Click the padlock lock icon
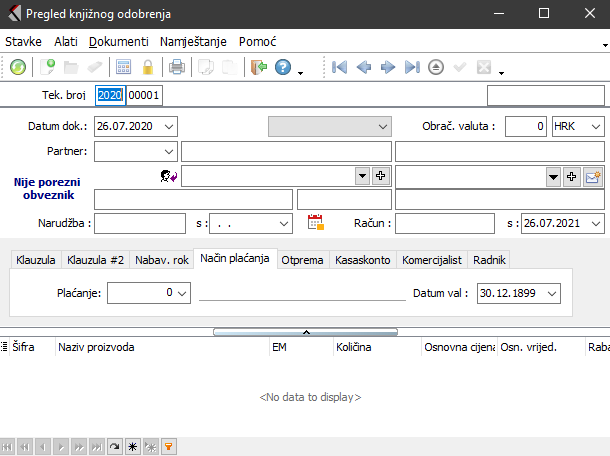The image size is (610, 456). (x=147, y=68)
